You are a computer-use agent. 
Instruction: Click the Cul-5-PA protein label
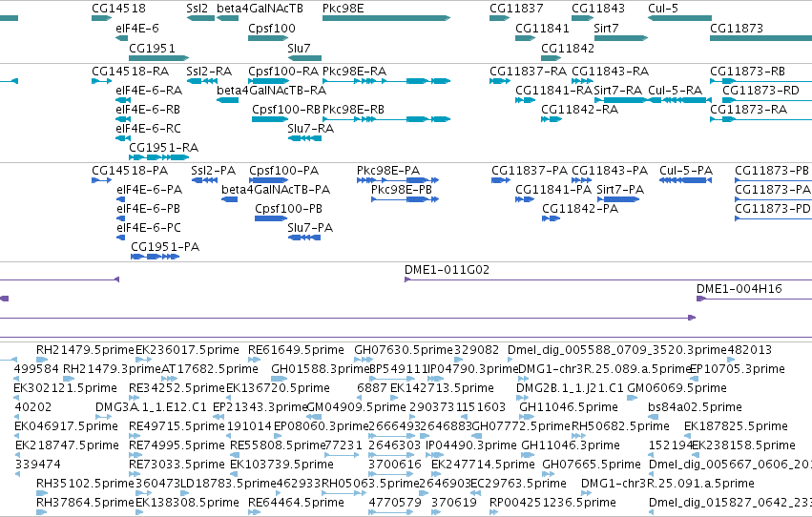686,171
